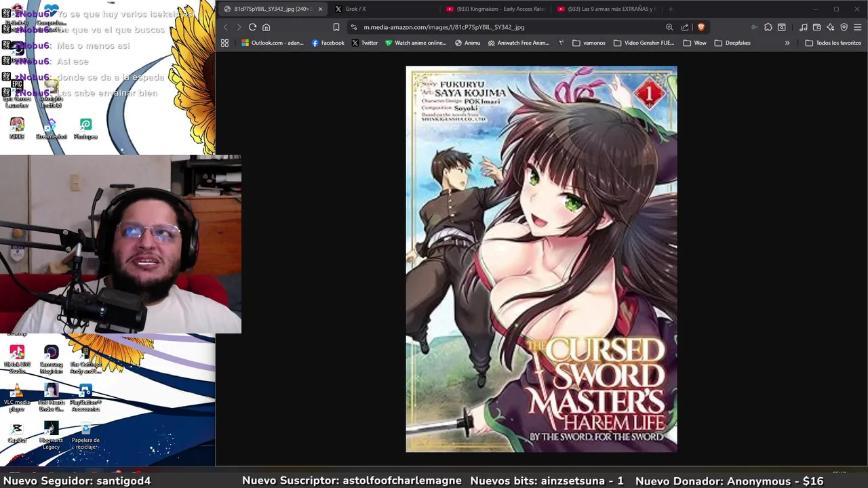Screen dimensions: 868x488
Task: Click the browser forward arrow
Action: click(239, 27)
